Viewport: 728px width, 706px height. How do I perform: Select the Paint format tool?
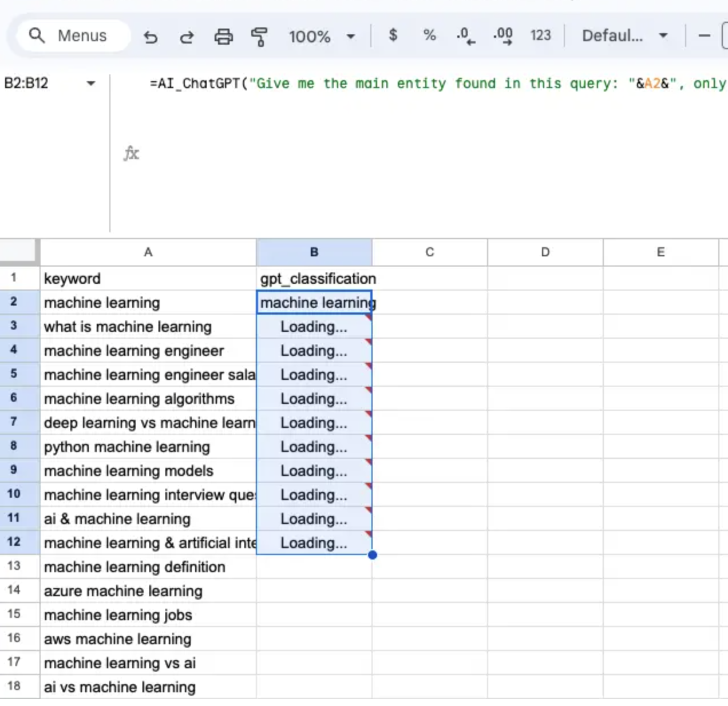click(259, 35)
